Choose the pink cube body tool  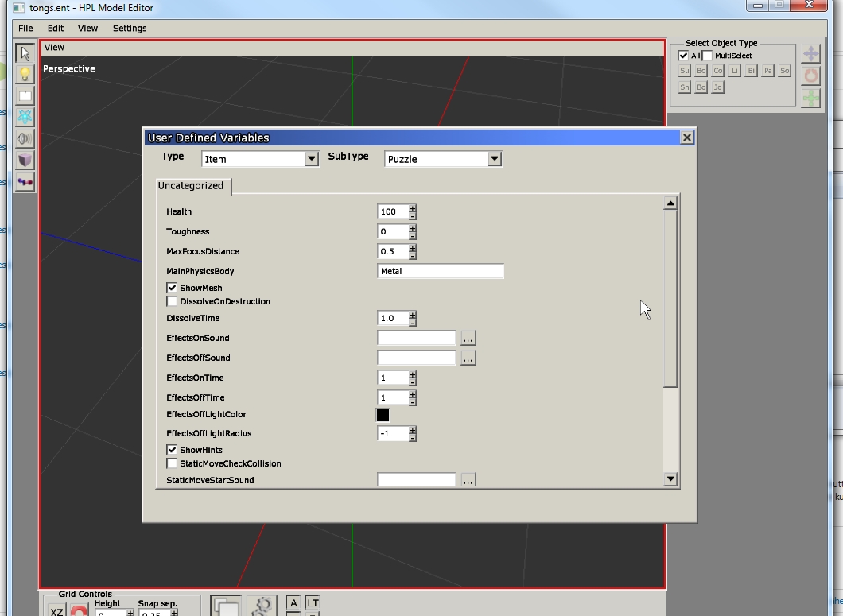point(25,160)
